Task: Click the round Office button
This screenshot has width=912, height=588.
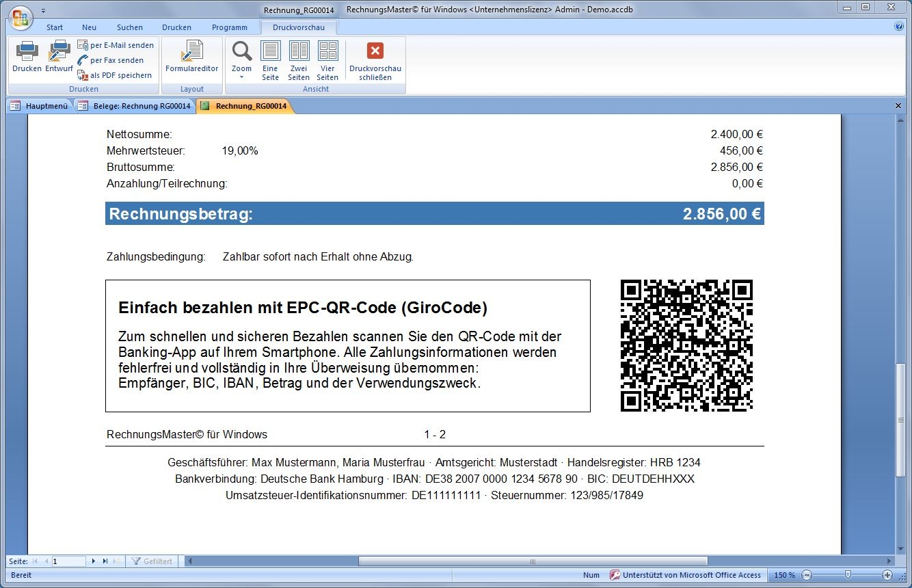Action: [21, 18]
